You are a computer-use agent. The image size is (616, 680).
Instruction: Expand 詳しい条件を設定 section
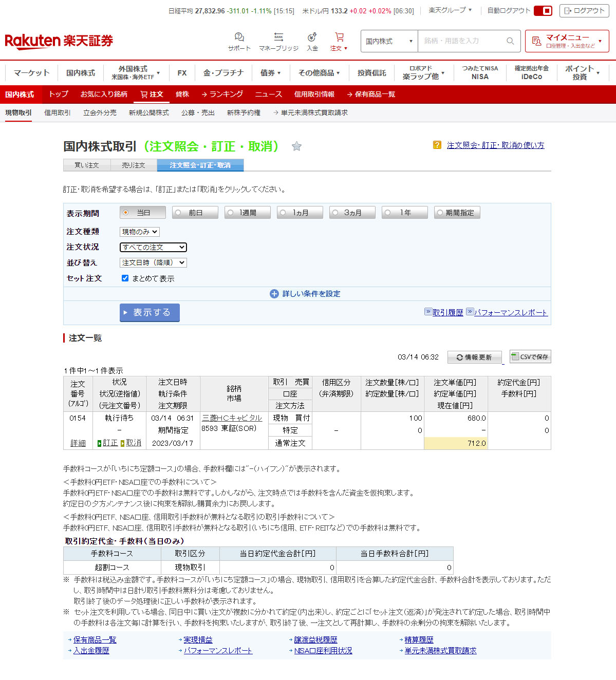(306, 294)
